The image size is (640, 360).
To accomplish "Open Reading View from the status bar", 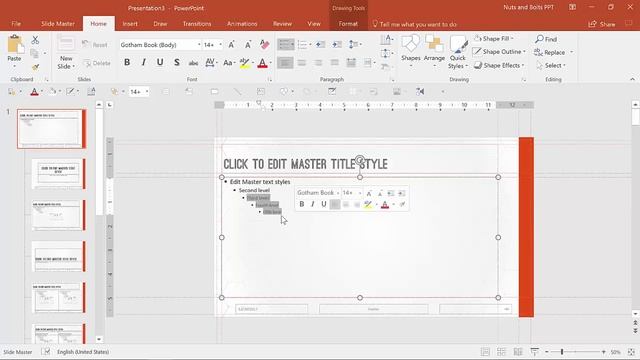I will (518, 352).
